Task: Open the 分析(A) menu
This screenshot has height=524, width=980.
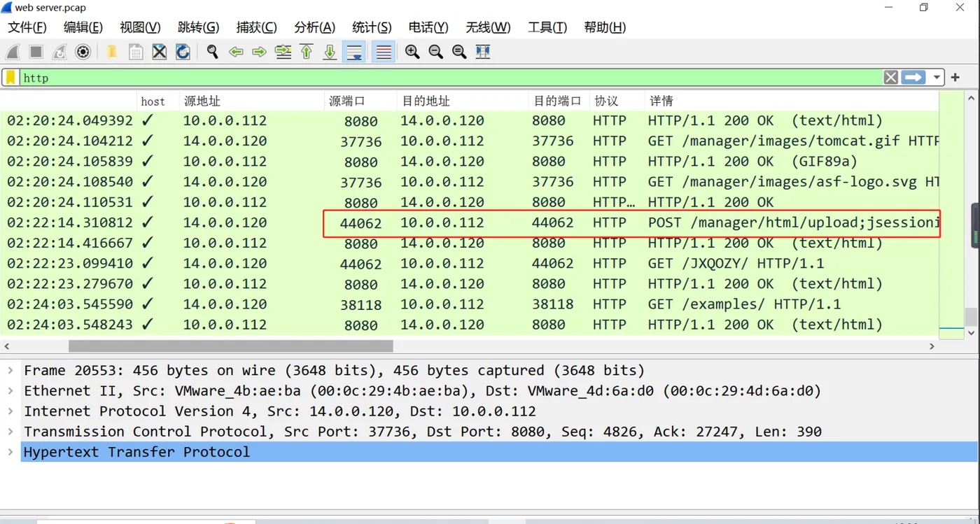Action: pyautogui.click(x=314, y=27)
